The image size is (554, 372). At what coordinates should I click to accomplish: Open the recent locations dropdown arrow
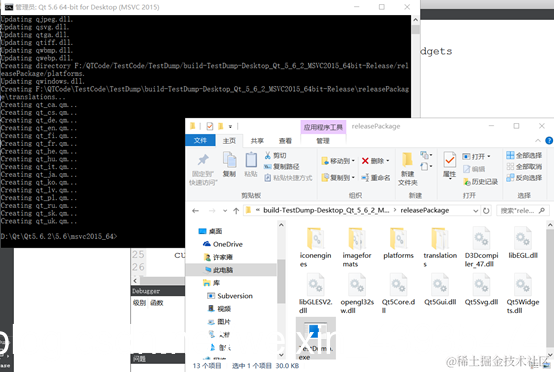click(x=225, y=211)
